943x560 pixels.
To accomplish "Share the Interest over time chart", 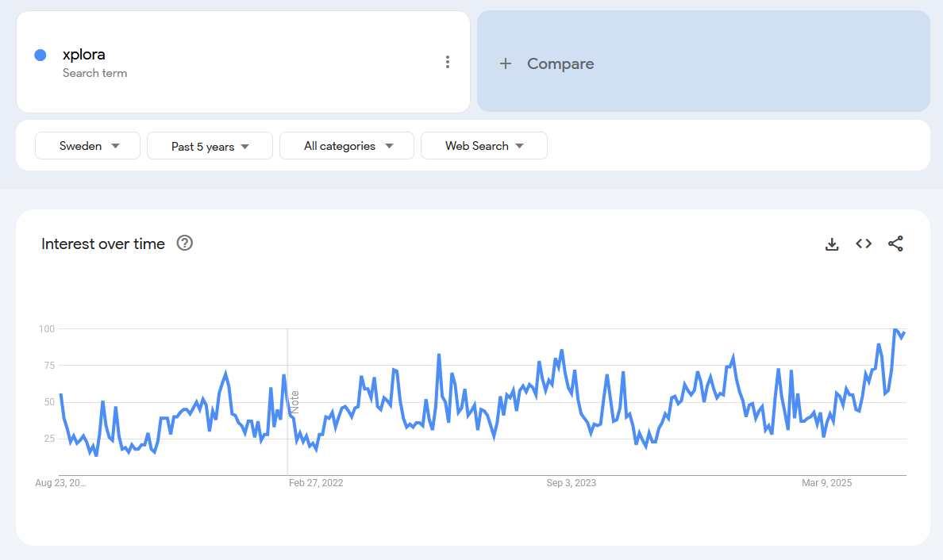I will pos(895,244).
